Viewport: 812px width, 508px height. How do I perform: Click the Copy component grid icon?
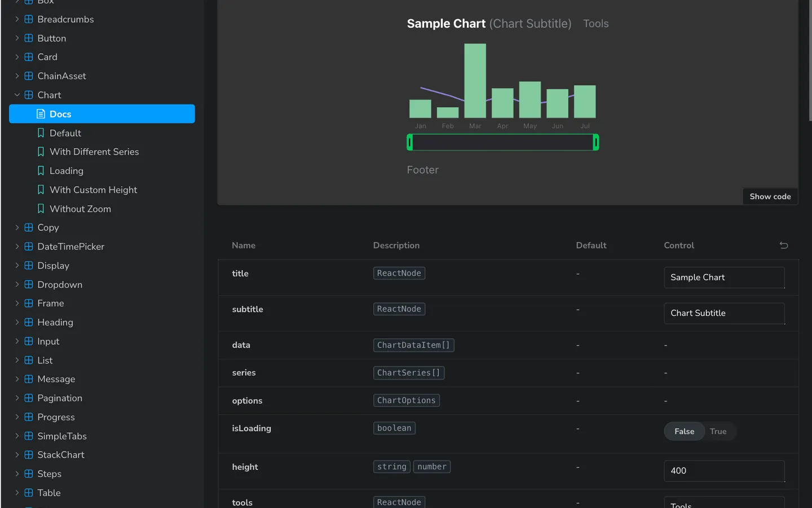tap(29, 227)
